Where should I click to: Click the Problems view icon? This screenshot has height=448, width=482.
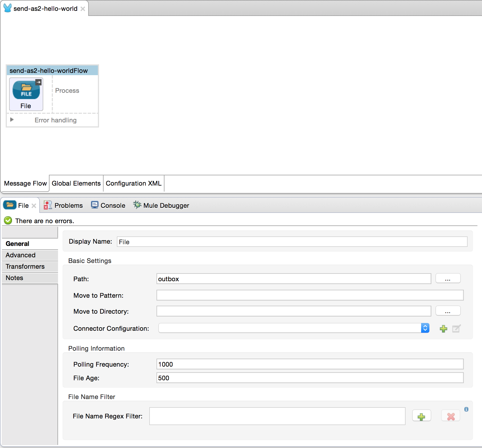coord(48,205)
